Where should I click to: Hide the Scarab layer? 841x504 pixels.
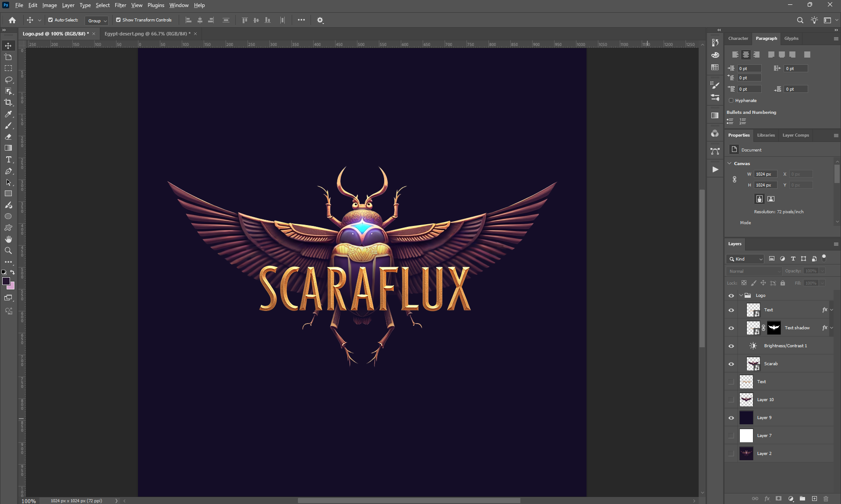[x=731, y=364]
